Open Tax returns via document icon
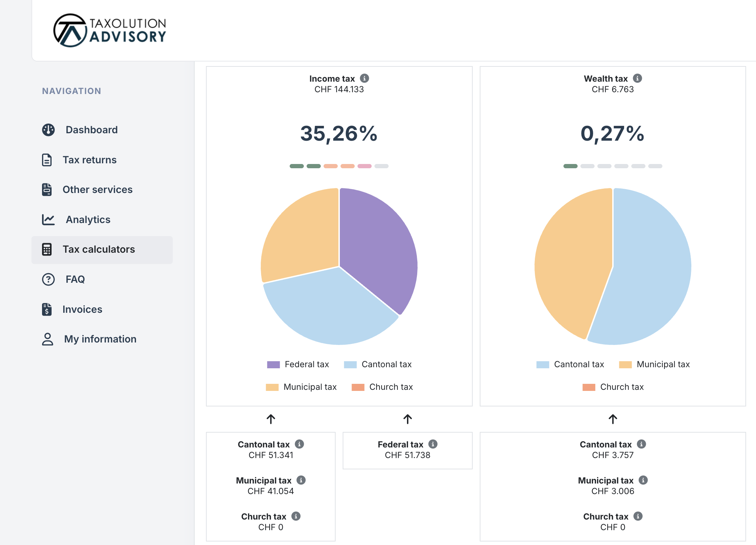 click(x=48, y=160)
